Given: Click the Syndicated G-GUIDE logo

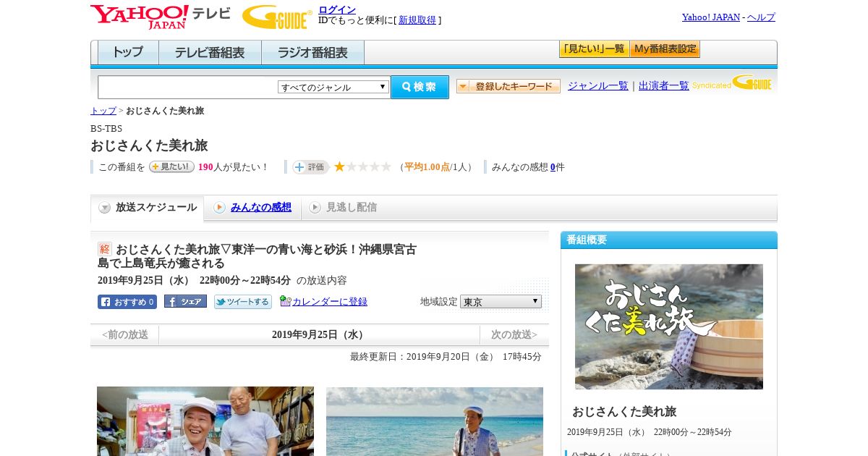Looking at the screenshot, I should [732, 83].
